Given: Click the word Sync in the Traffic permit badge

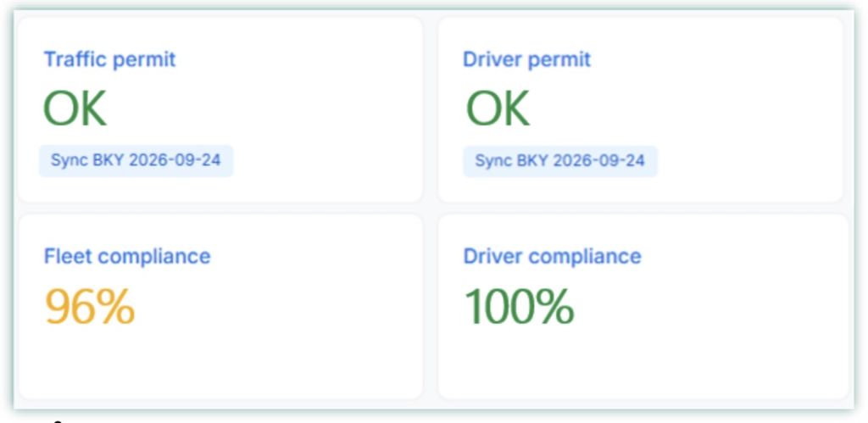Looking at the screenshot, I should 65,160.
